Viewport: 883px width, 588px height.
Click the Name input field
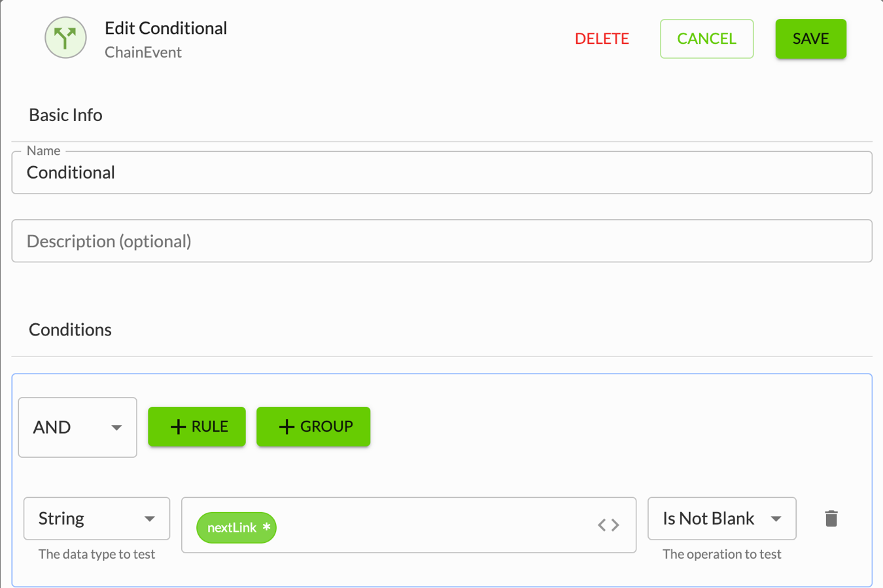(442, 173)
